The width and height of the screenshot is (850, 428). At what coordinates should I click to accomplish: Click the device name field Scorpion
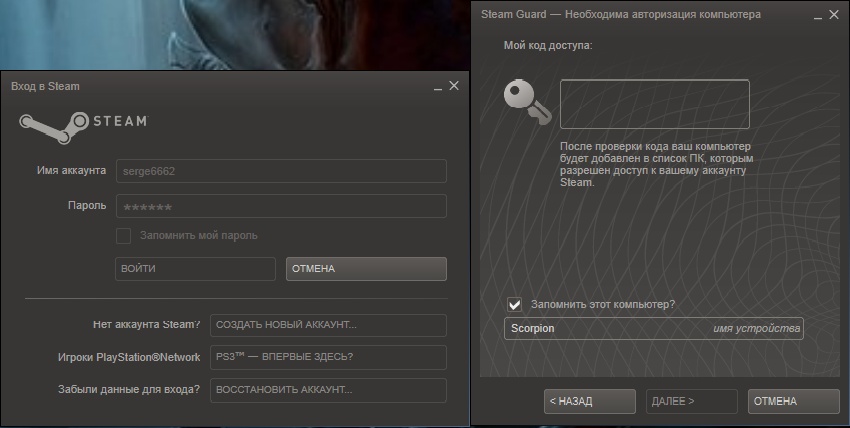tap(654, 328)
